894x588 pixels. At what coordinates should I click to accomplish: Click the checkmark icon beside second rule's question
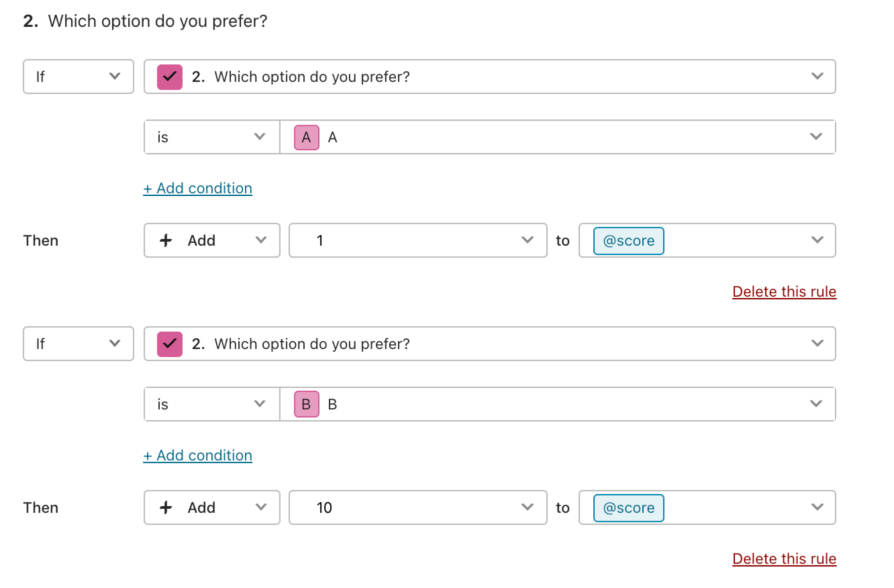(x=169, y=343)
